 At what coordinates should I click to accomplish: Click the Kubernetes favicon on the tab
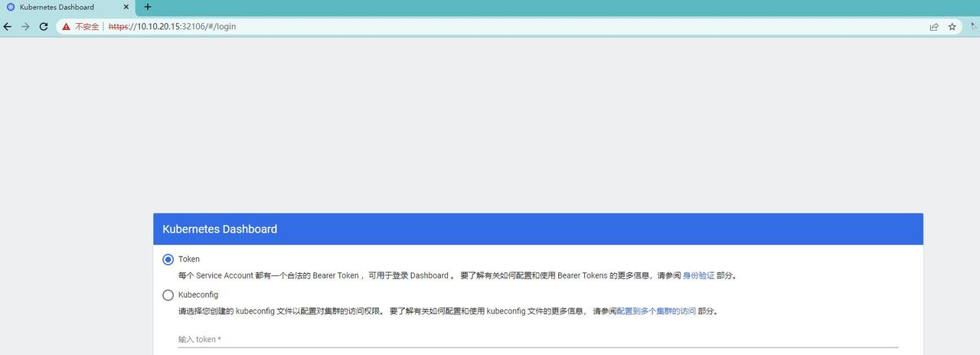click(11, 7)
